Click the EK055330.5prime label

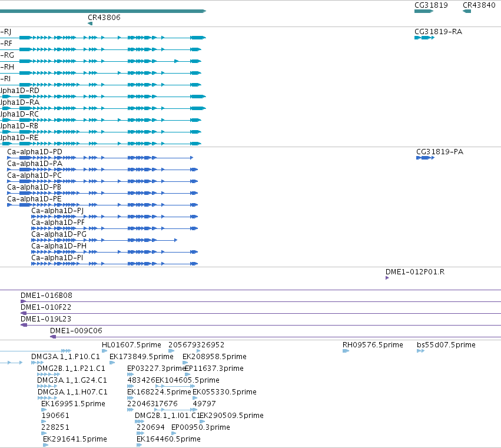(225, 393)
